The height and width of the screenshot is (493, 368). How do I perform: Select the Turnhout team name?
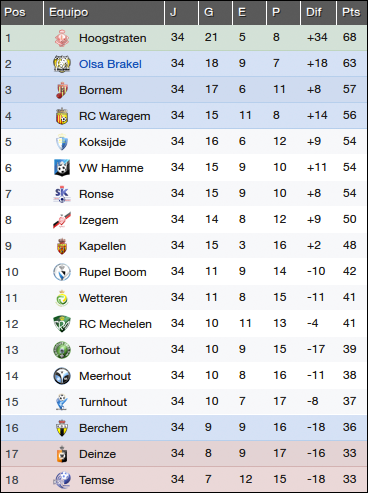pos(103,402)
